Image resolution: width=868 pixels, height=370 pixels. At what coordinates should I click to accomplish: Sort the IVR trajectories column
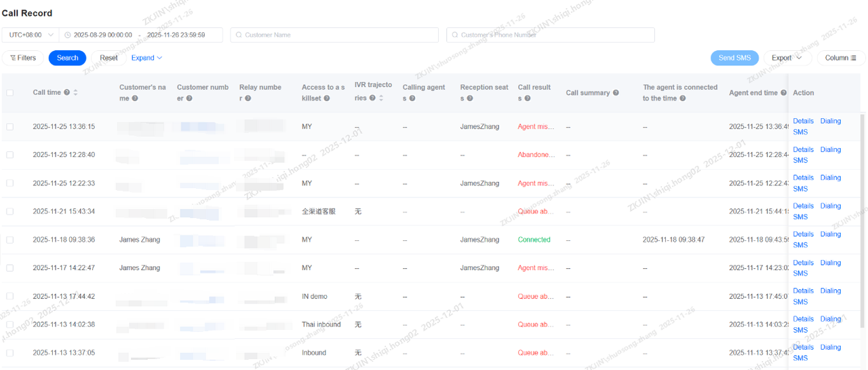click(381, 98)
